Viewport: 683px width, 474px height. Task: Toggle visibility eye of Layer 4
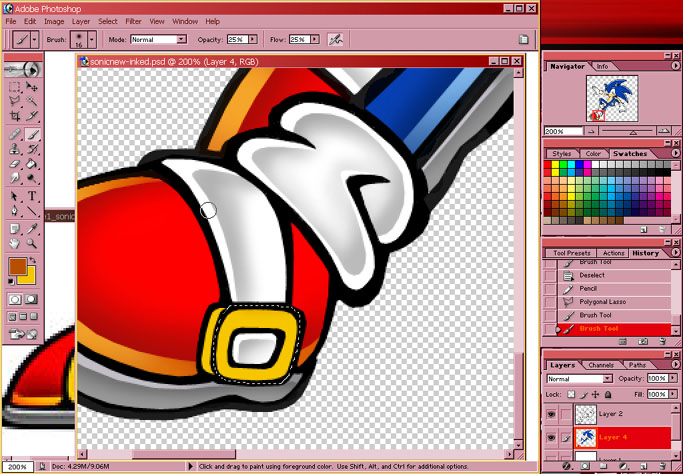(x=551, y=438)
